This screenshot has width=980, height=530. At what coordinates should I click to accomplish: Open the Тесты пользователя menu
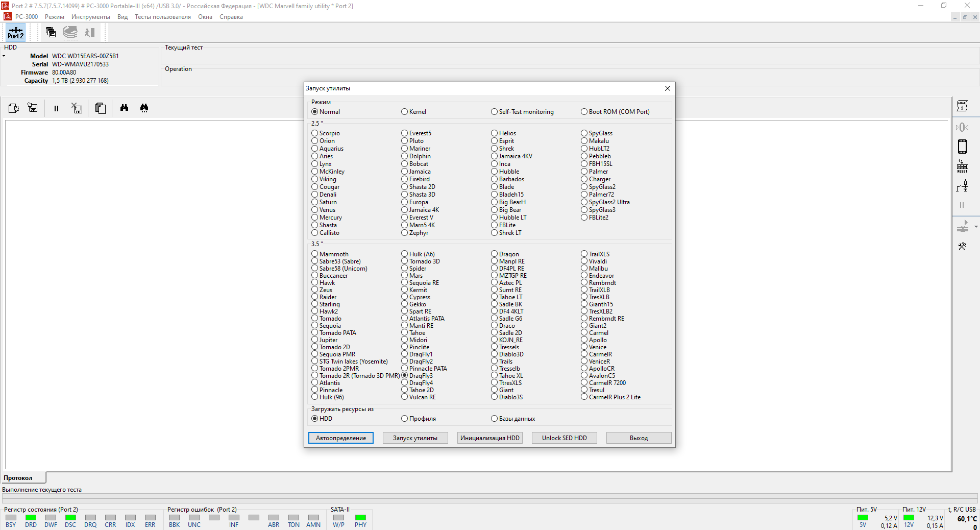click(x=163, y=17)
